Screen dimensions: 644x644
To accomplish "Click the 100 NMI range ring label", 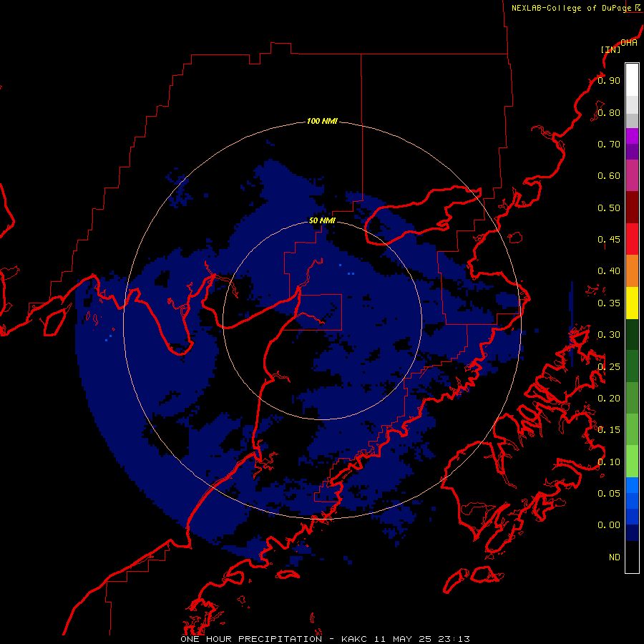I will [x=322, y=121].
